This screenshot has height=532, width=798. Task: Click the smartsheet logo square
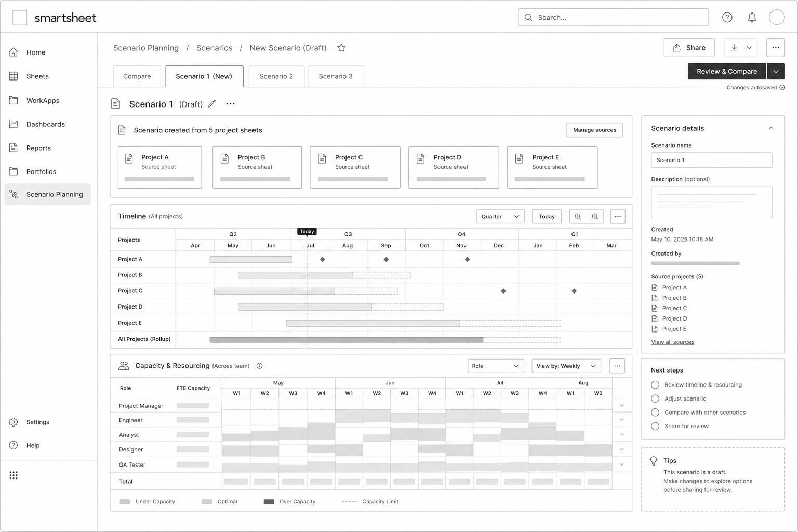coord(20,18)
